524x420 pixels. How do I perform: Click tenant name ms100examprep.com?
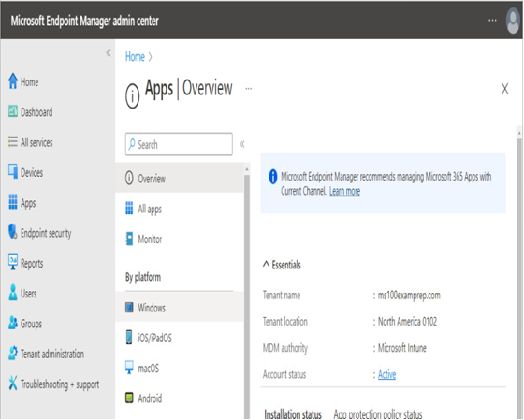[x=409, y=295]
